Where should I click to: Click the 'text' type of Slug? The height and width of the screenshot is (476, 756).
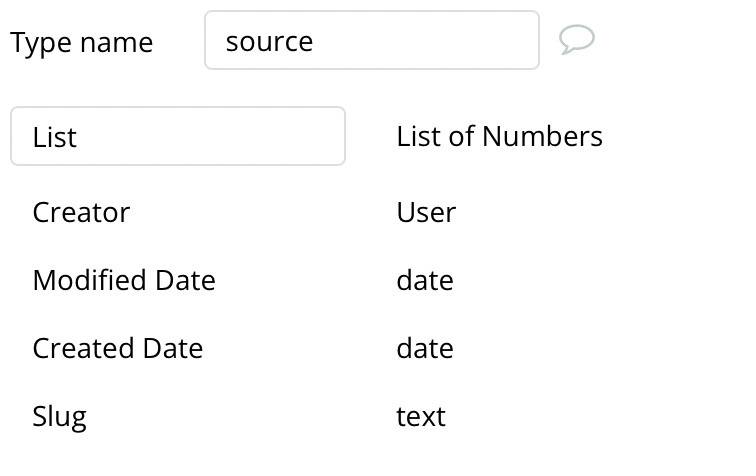point(421,416)
